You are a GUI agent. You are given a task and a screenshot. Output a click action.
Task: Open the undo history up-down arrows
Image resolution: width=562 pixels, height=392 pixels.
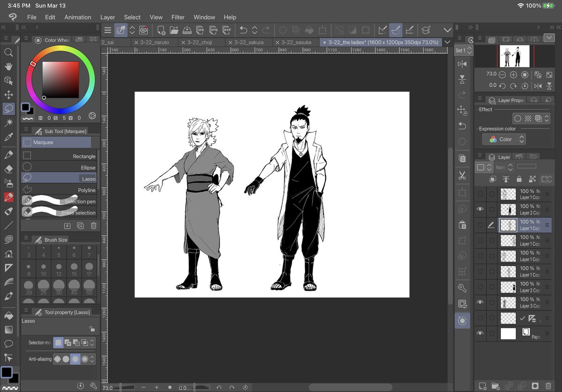click(255, 30)
